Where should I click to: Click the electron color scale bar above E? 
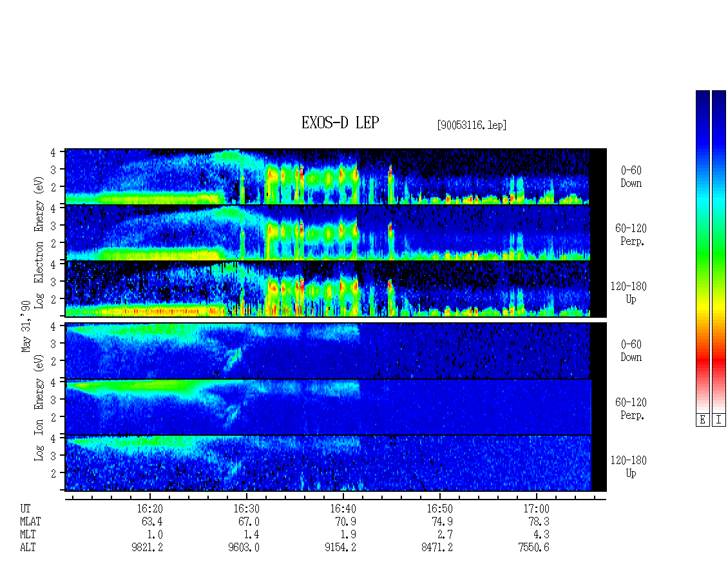pyautogui.click(x=702, y=251)
